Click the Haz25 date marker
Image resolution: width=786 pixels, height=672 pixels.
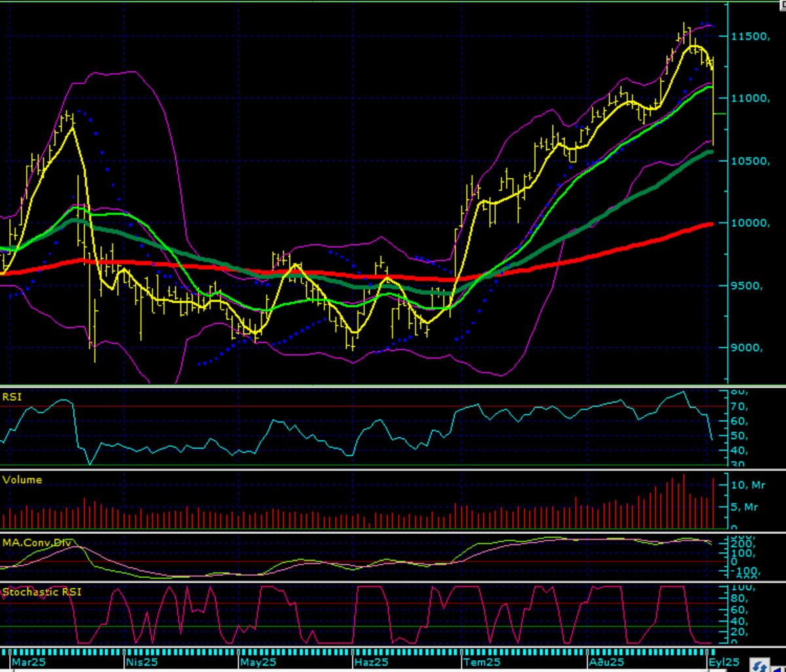point(371,663)
